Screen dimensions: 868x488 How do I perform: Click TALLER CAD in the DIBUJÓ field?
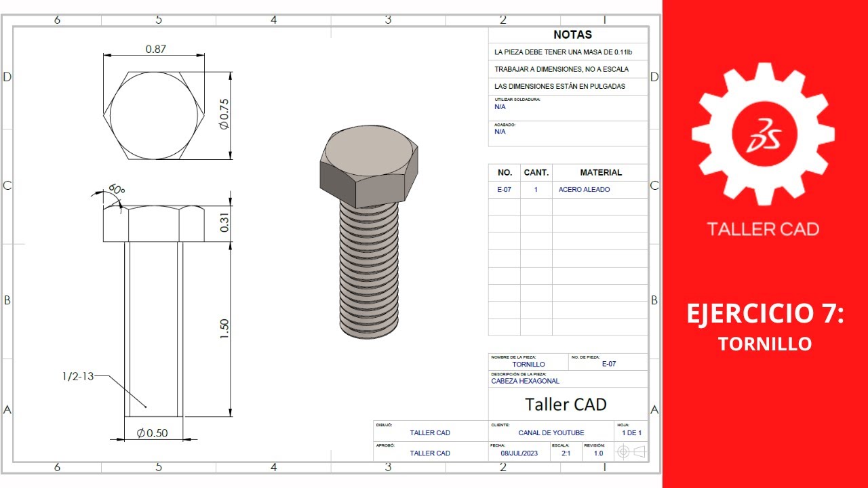pyautogui.click(x=430, y=433)
